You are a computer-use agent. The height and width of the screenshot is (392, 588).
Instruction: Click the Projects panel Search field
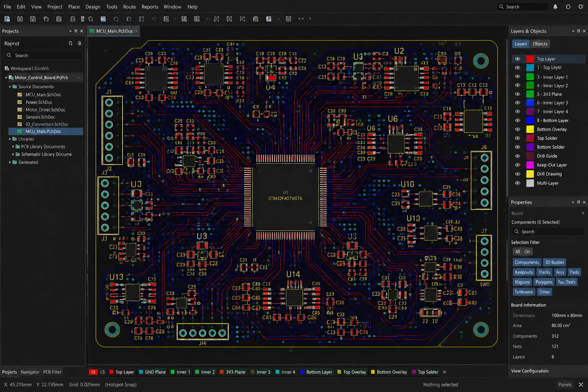(43, 56)
